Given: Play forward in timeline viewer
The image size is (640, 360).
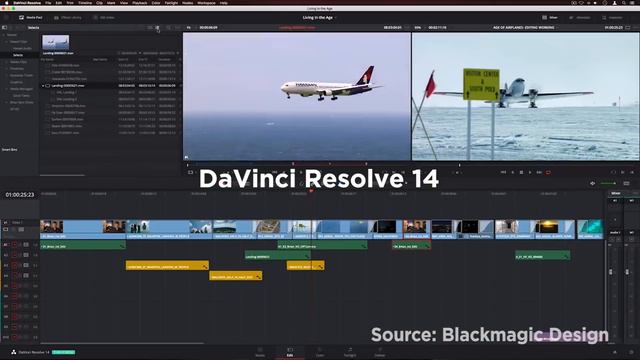Looking at the screenshot, I should point(530,172).
